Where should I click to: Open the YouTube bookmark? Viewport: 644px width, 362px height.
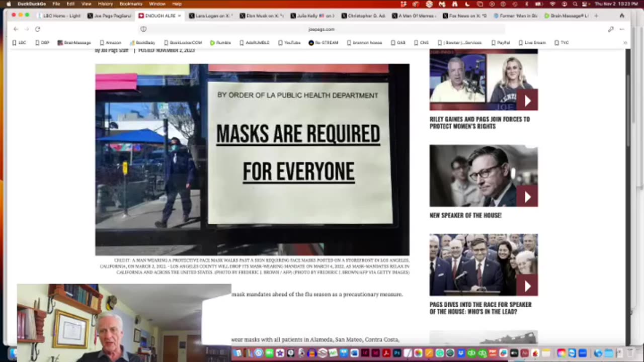coord(289,43)
